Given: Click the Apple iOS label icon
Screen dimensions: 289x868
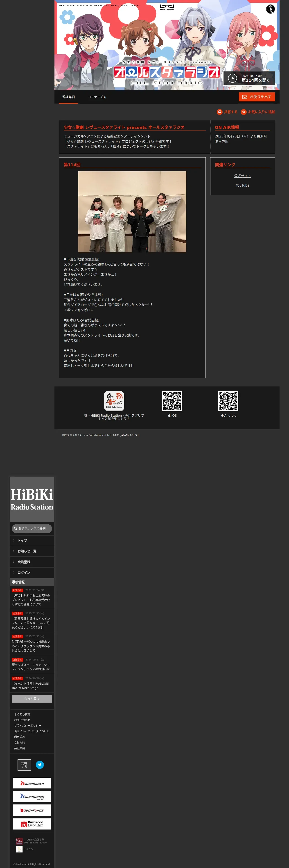Looking at the screenshot, I should pos(169,416).
